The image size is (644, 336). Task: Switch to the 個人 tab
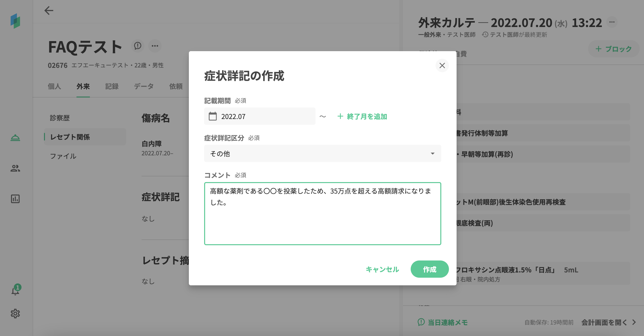tap(54, 86)
